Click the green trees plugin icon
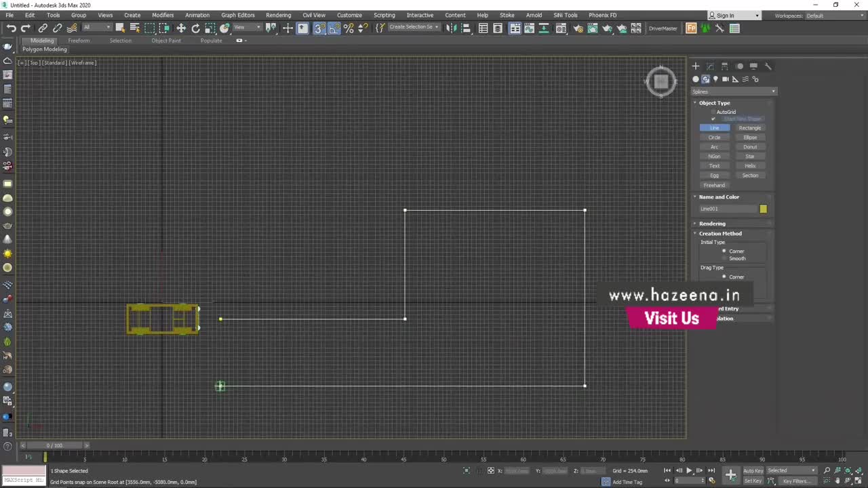This screenshot has width=868, height=488. pos(705,28)
